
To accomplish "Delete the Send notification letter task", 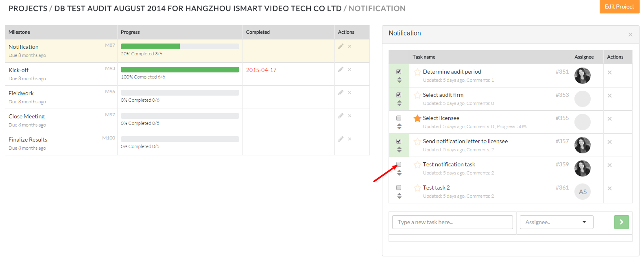I will (609, 142).
